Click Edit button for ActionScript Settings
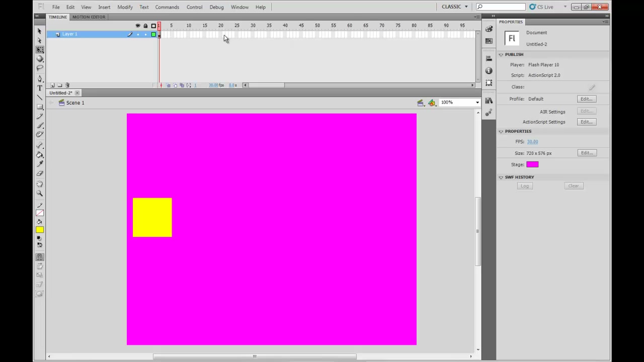This screenshot has width=644, height=362. click(x=586, y=122)
